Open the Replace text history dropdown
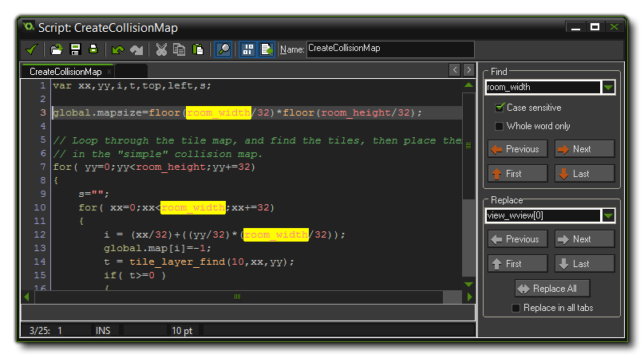 (x=609, y=216)
